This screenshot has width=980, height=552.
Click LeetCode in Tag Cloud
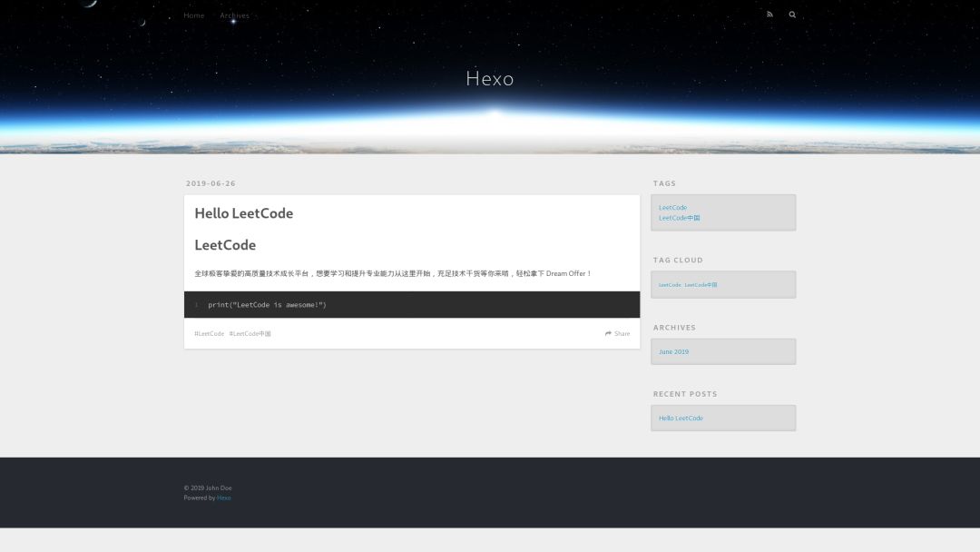click(x=670, y=285)
